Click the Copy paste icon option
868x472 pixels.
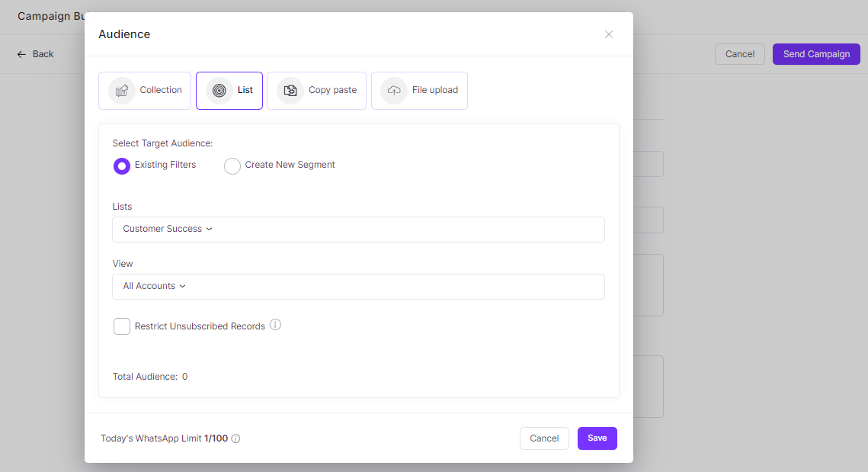tap(290, 90)
